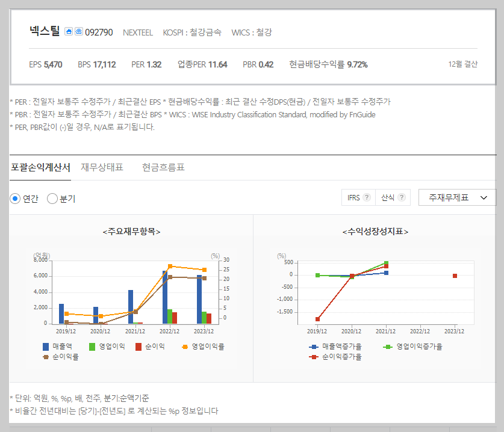The width and height of the screenshot is (504, 432).
Task: Click the <수익성장성지표> chart title
Action: point(375,231)
